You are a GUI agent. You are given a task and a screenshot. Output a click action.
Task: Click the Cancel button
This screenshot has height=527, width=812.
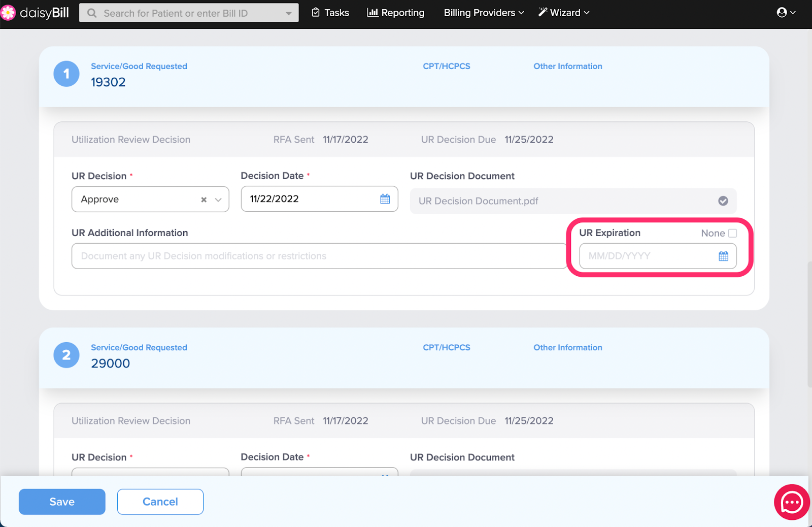160,502
